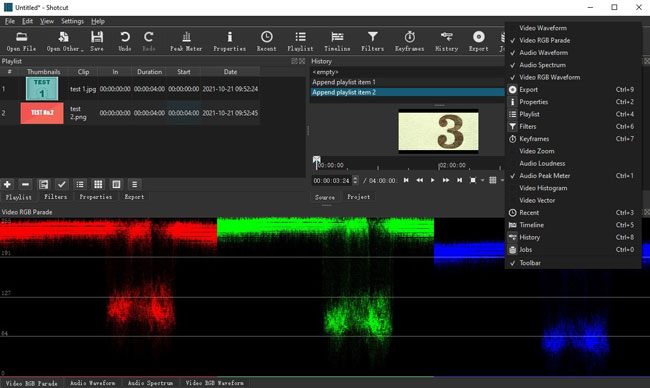Switch to the Audio Waveform bottom tab
The image size is (650, 388).
tap(92, 383)
